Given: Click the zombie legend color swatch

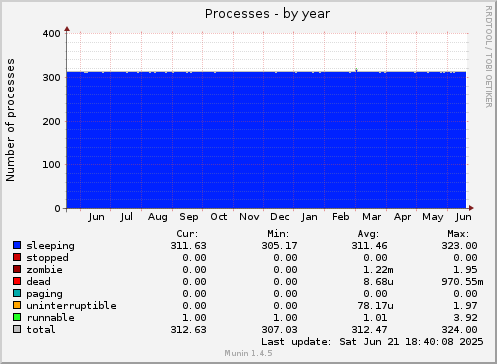Looking at the screenshot, I should 17,269.
